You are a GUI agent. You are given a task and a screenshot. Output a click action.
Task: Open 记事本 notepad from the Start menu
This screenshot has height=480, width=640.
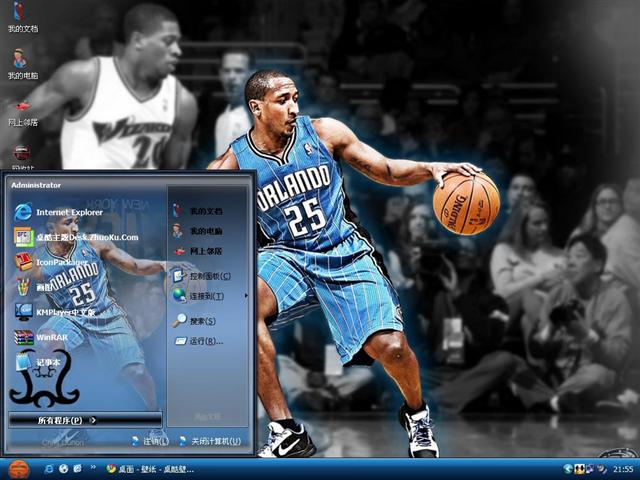click(x=37, y=362)
